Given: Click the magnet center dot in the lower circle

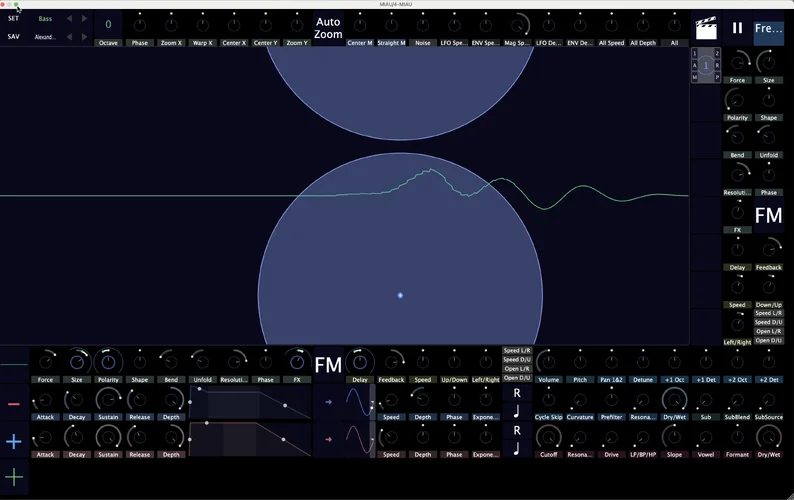Looking at the screenshot, I should [x=400, y=295].
